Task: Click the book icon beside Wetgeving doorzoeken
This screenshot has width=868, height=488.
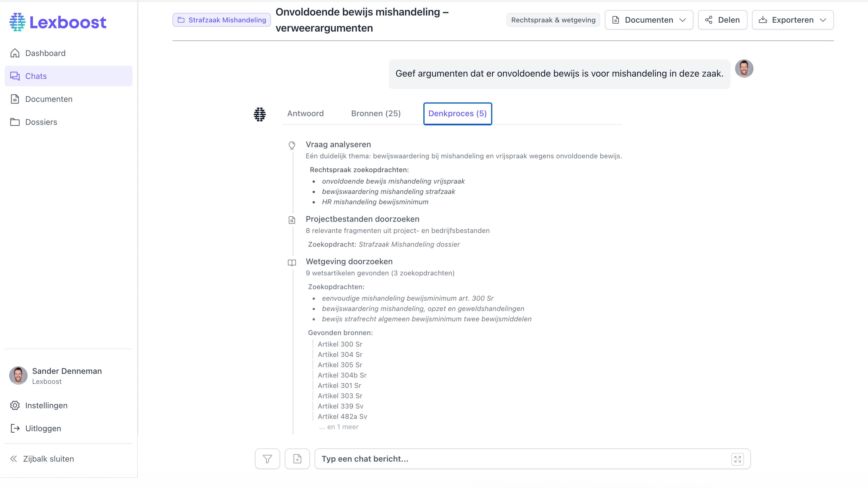Action: [292, 263]
